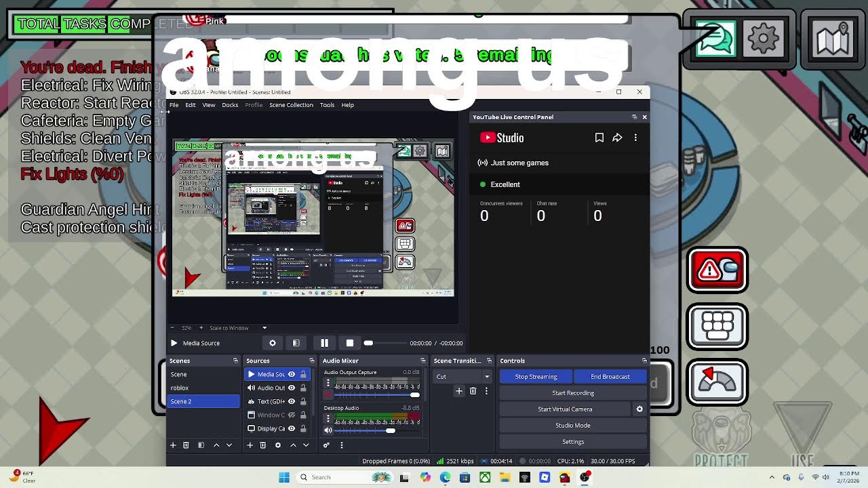Open the Edit menu in OBS

[x=191, y=105]
